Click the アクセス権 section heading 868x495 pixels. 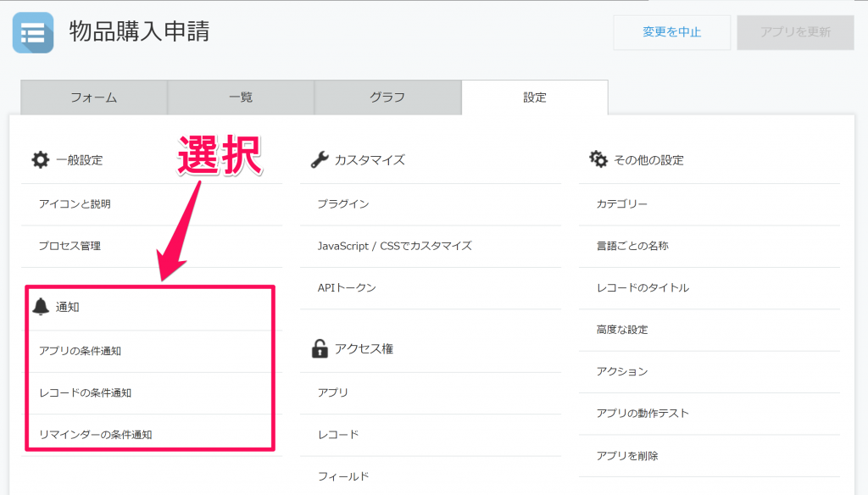[364, 349]
